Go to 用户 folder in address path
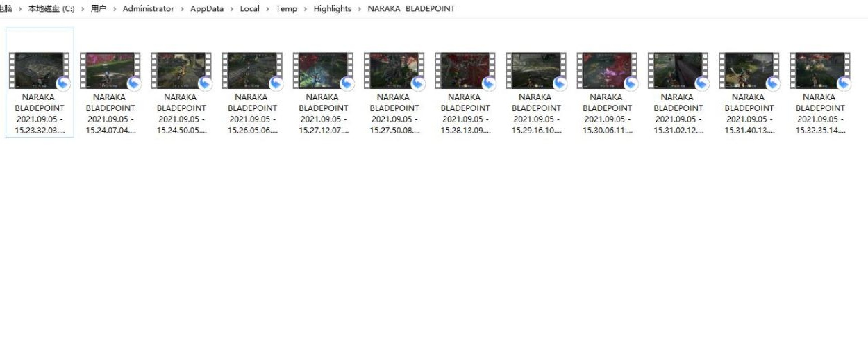The image size is (868, 339). click(99, 8)
